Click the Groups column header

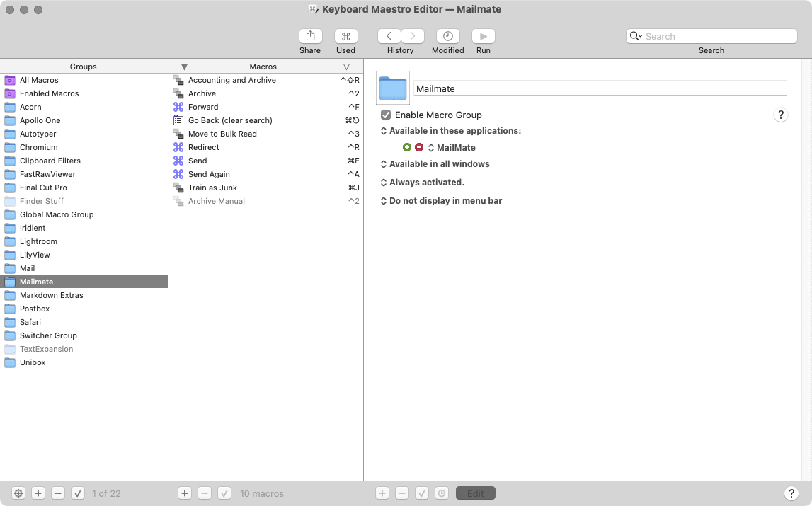point(84,67)
